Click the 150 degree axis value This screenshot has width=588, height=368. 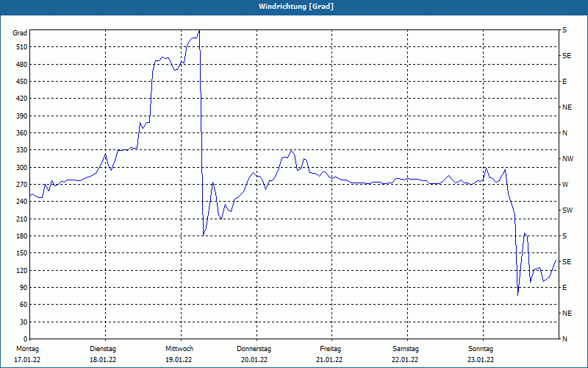22,253
